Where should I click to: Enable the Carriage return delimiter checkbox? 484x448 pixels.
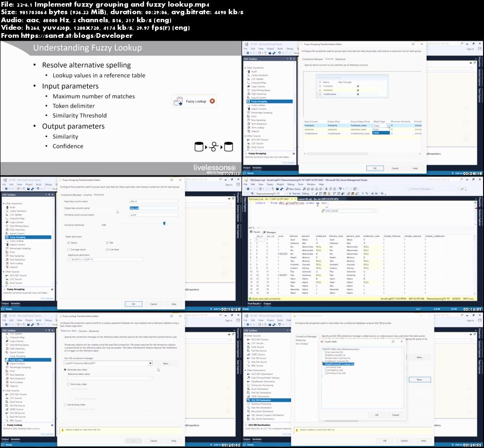(x=69, y=250)
